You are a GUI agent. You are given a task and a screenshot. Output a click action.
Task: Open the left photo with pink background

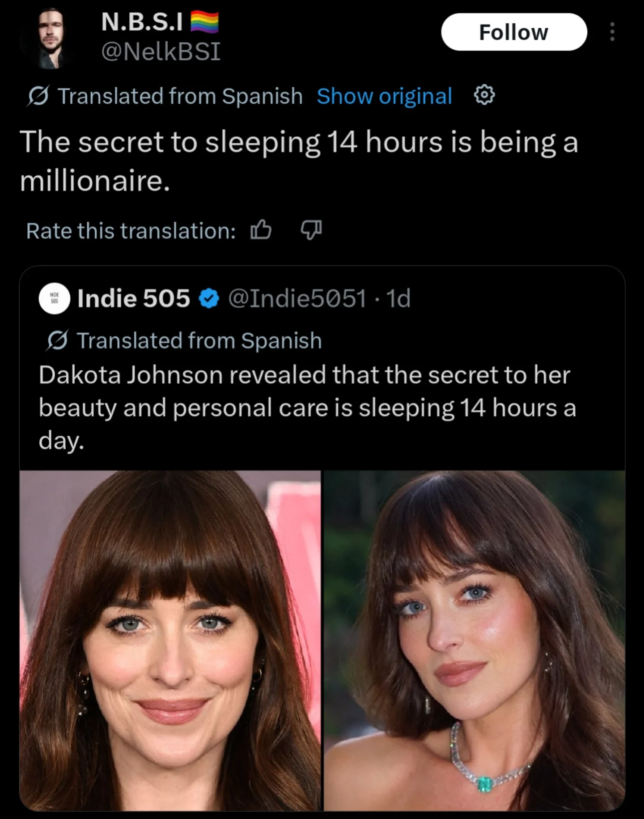170,640
